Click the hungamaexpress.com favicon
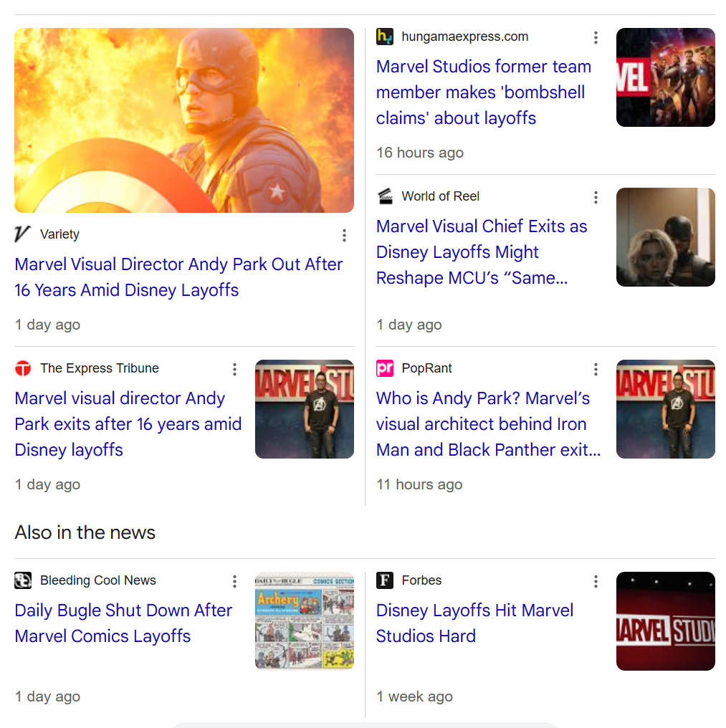Image resolution: width=726 pixels, height=728 pixels. pyautogui.click(x=385, y=37)
